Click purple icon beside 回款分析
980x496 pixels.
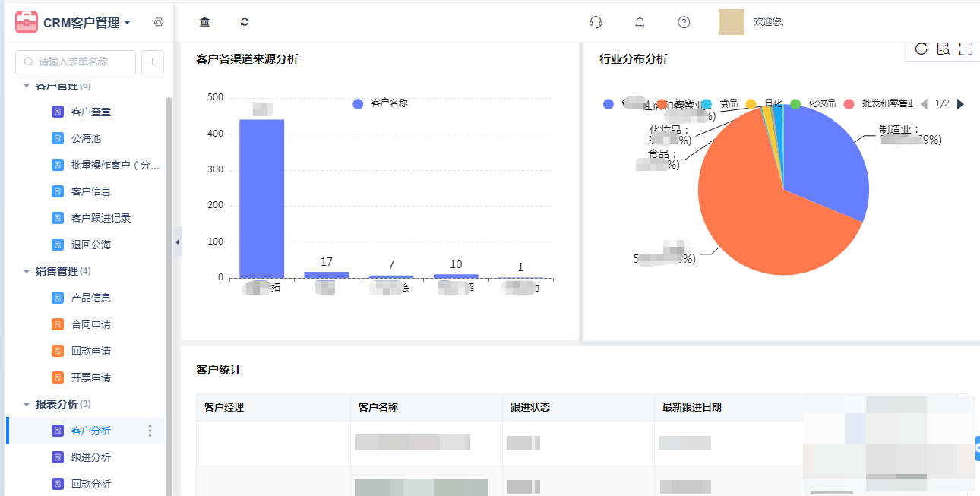click(x=58, y=484)
